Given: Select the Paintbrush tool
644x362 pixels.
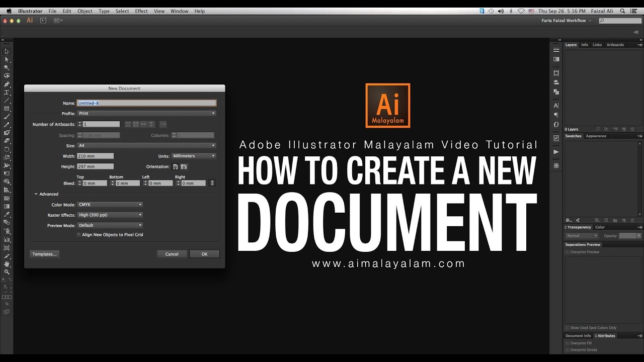Looking at the screenshot, I should (7, 117).
